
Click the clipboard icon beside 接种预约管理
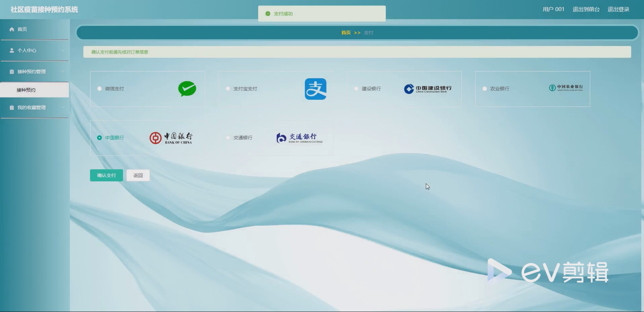pyautogui.click(x=12, y=72)
